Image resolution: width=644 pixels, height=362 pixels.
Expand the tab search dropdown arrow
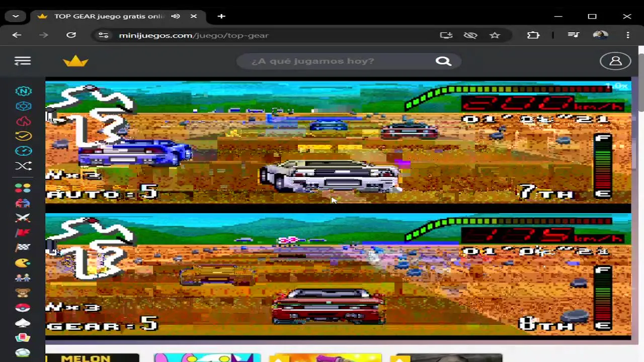[16, 16]
